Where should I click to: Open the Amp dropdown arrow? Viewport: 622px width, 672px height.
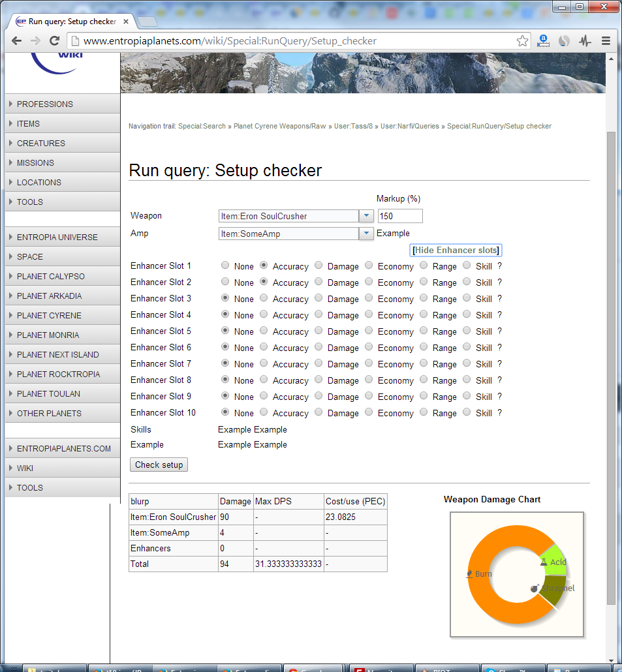(366, 234)
